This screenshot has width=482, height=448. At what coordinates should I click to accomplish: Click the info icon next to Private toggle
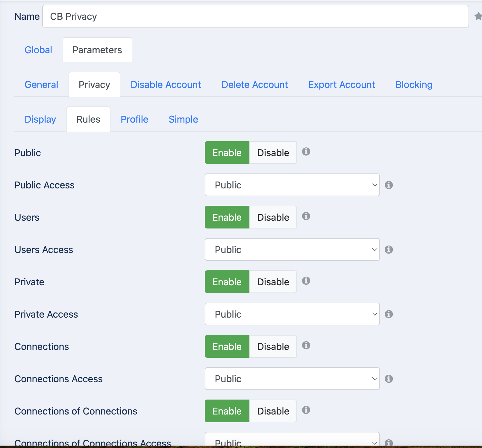pyautogui.click(x=306, y=281)
